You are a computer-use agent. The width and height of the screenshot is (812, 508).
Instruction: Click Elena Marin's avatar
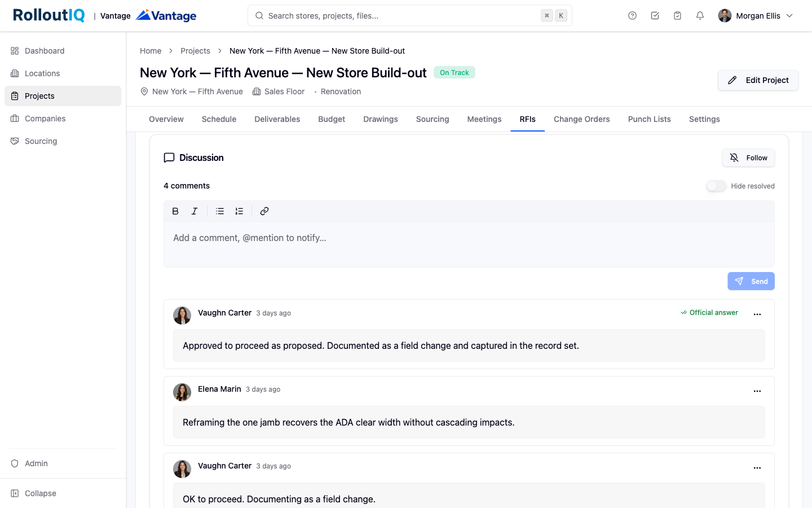coord(182,392)
